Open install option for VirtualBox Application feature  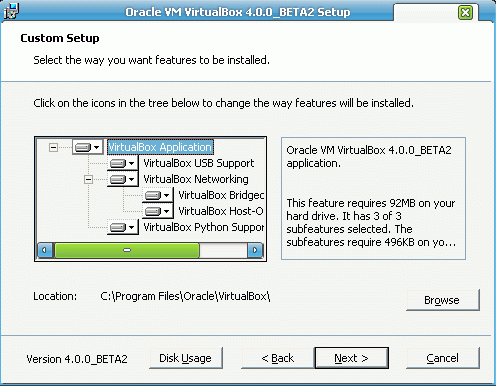(88, 147)
